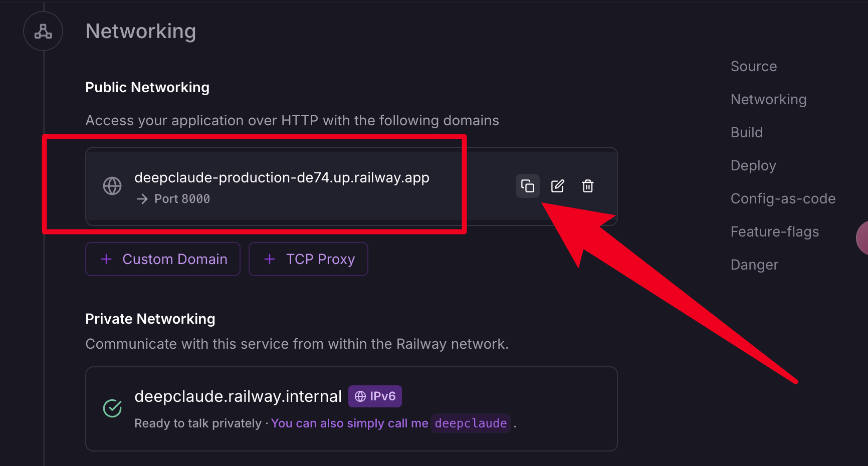Image resolution: width=868 pixels, height=466 pixels.
Task: Navigate to the Deploy section
Action: [753, 165]
